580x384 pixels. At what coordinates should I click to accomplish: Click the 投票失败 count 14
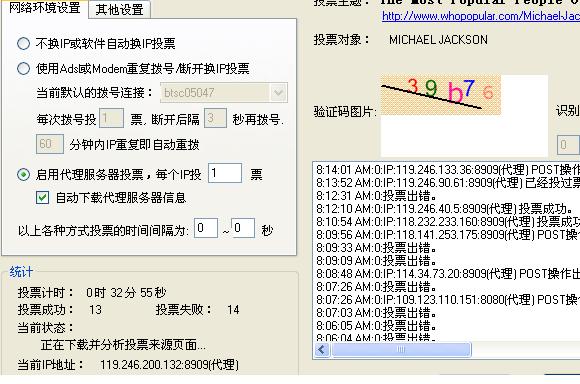[233, 310]
